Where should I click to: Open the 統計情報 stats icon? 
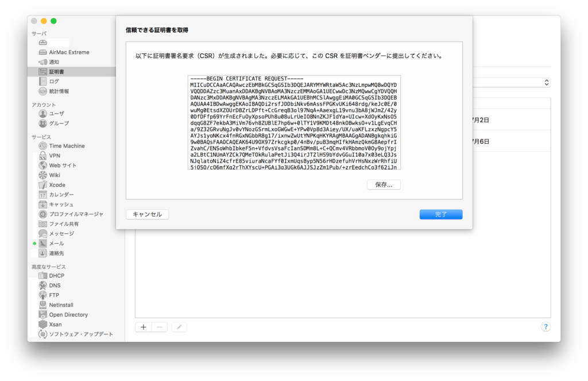[42, 91]
